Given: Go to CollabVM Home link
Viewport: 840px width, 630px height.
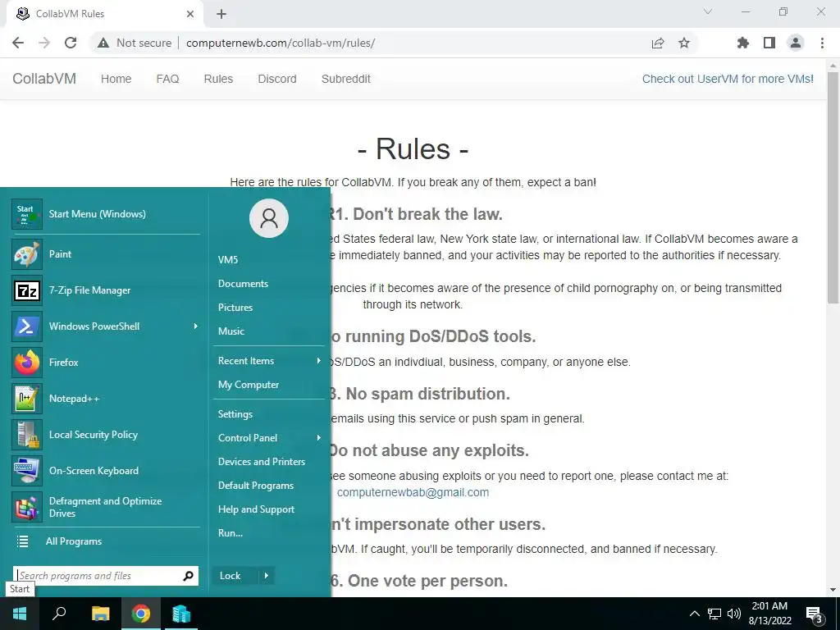Looking at the screenshot, I should (116, 79).
